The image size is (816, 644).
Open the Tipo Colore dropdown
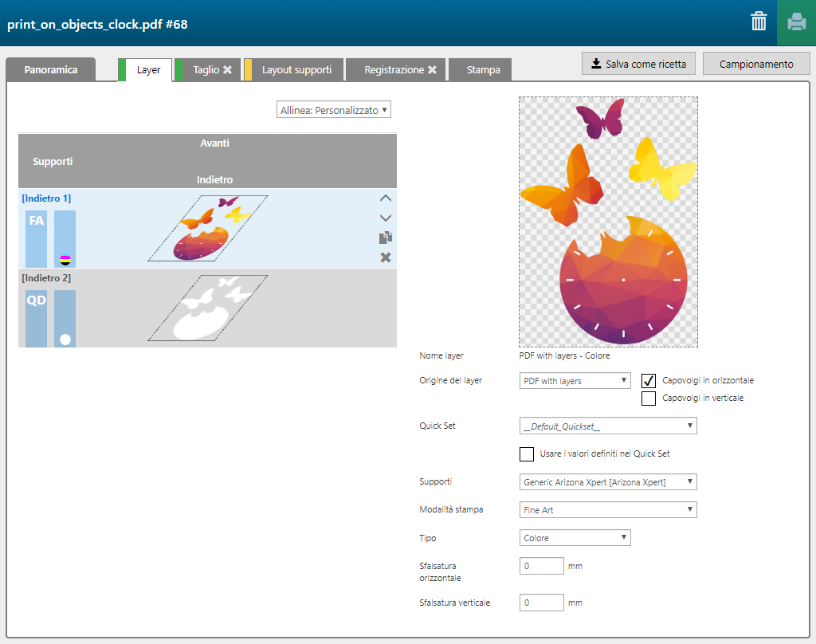(x=575, y=538)
